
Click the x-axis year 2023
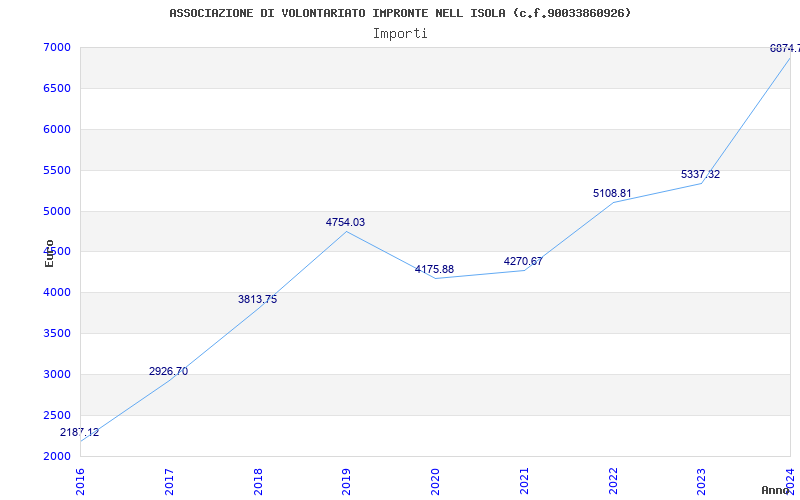pos(702,481)
